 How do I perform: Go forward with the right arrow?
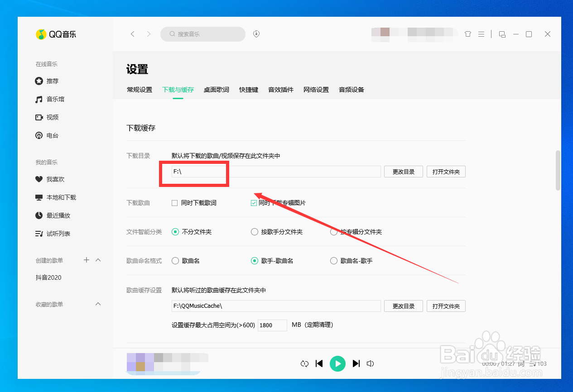point(149,34)
